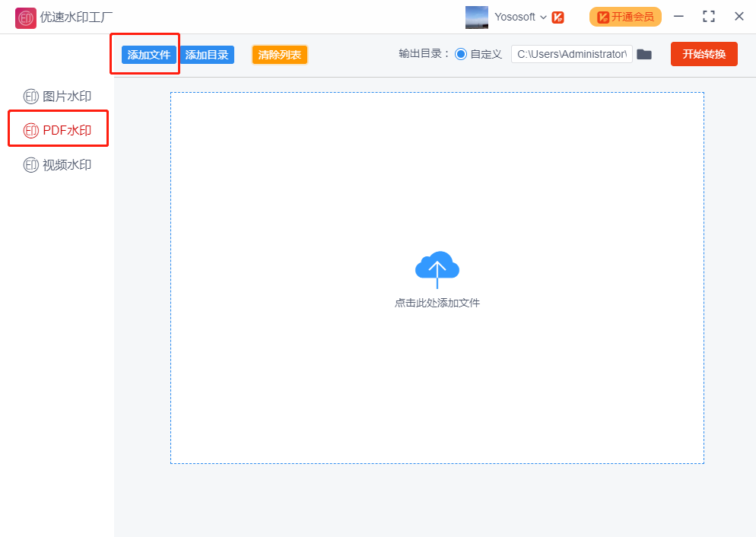Select the 自定义 output directory radio button
The width and height of the screenshot is (756, 537).
click(461, 54)
